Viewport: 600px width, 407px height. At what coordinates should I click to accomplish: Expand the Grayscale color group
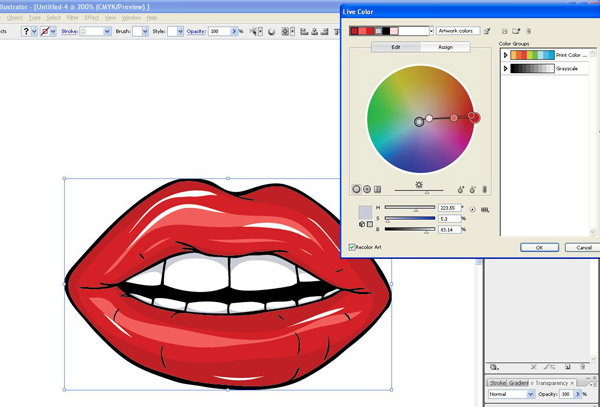point(505,69)
